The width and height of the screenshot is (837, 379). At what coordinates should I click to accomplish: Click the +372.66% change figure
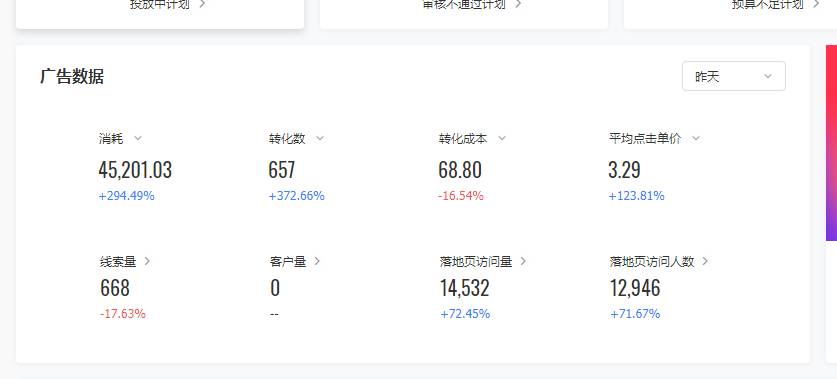click(296, 196)
